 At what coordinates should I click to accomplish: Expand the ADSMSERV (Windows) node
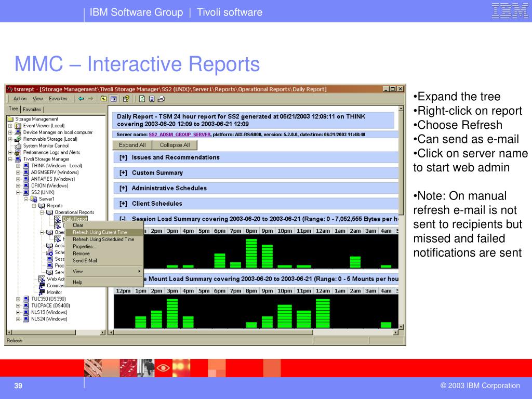[18, 172]
